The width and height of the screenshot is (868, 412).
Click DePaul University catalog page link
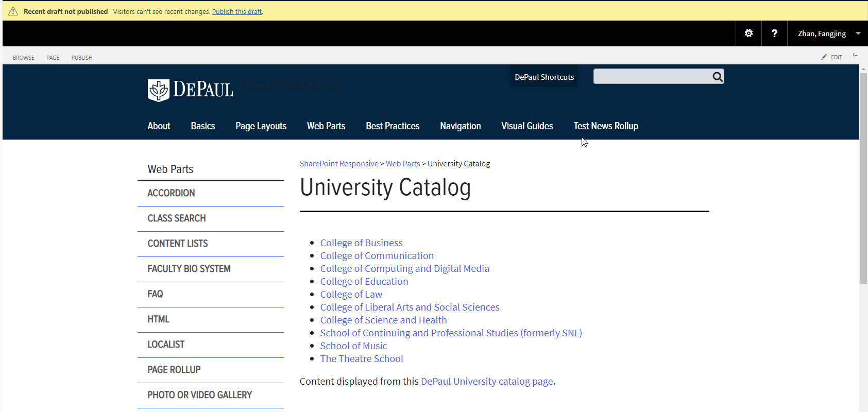pyautogui.click(x=487, y=382)
